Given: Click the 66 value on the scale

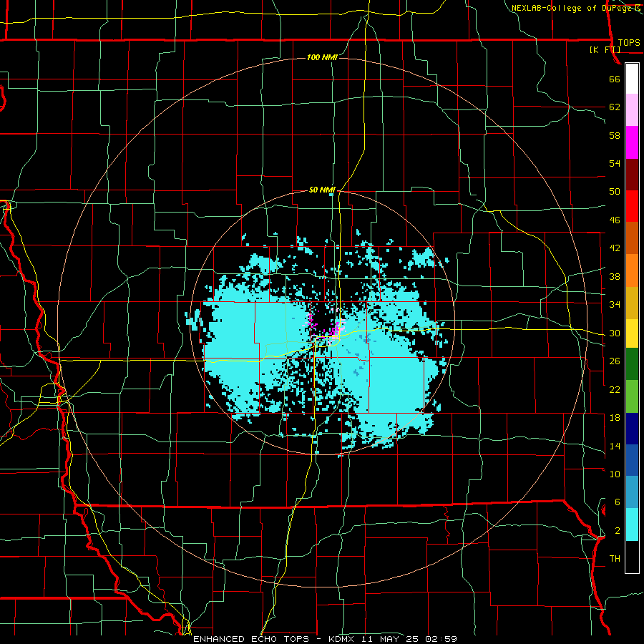Looking at the screenshot, I should [x=615, y=79].
